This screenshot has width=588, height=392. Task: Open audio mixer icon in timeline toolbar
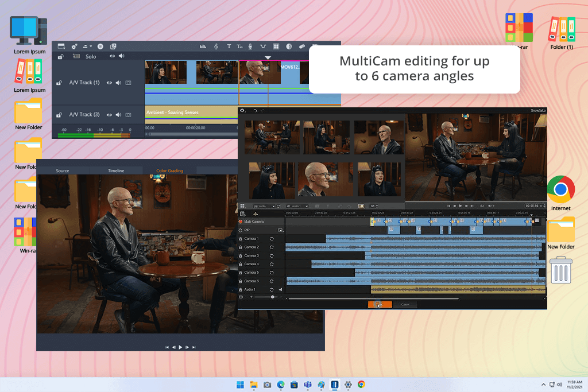click(x=203, y=46)
